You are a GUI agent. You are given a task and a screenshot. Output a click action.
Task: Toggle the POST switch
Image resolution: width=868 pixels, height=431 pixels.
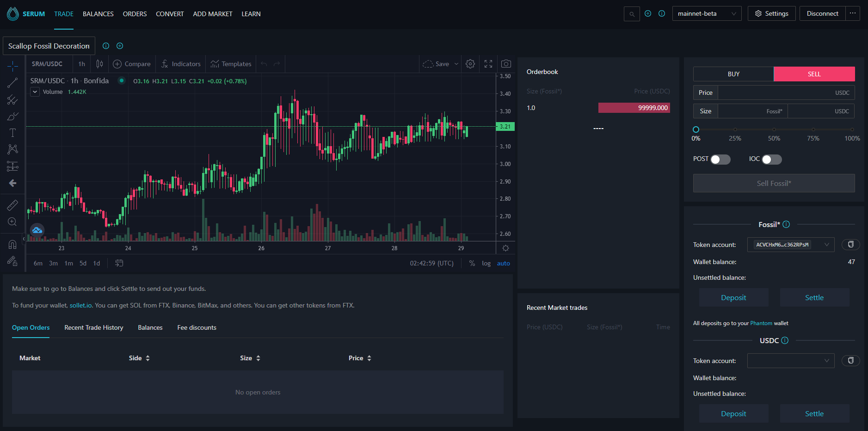point(720,160)
